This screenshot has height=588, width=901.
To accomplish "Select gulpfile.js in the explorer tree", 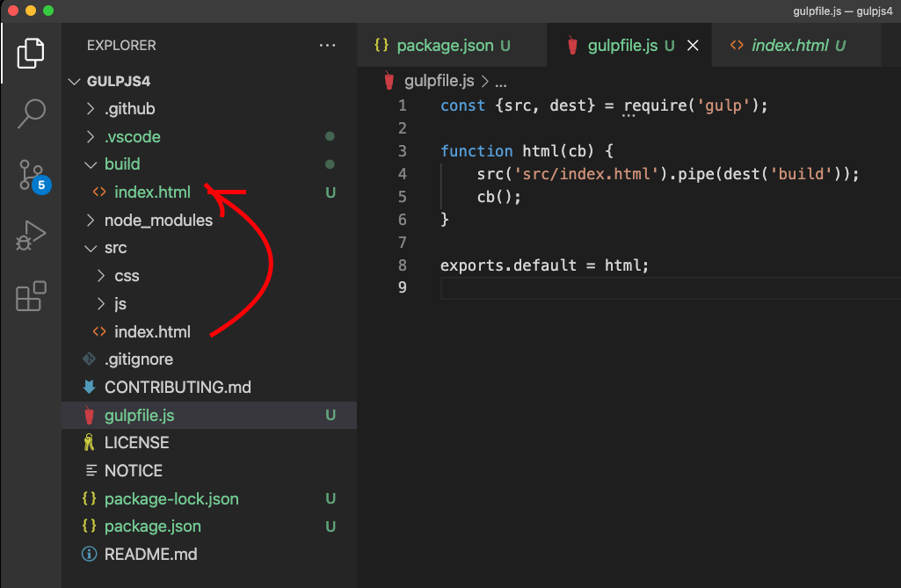I will (x=209, y=415).
